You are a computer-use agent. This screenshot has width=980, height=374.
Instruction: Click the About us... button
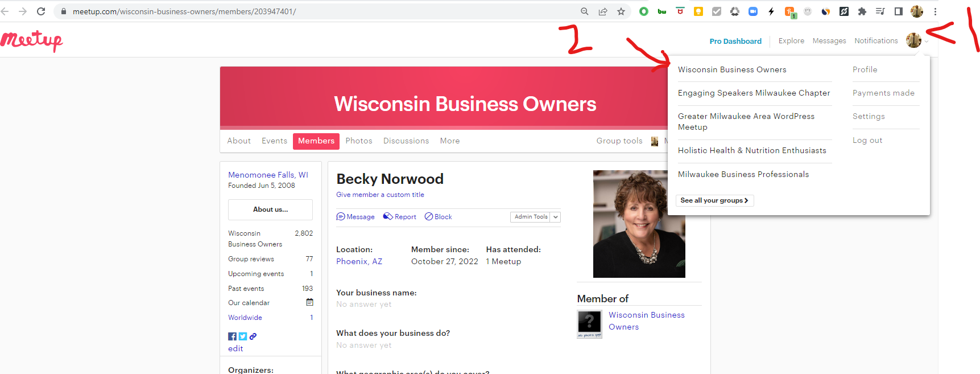tap(270, 209)
